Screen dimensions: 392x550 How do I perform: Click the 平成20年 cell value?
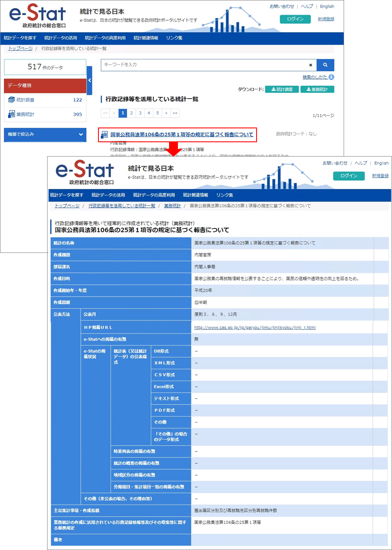[203, 290]
